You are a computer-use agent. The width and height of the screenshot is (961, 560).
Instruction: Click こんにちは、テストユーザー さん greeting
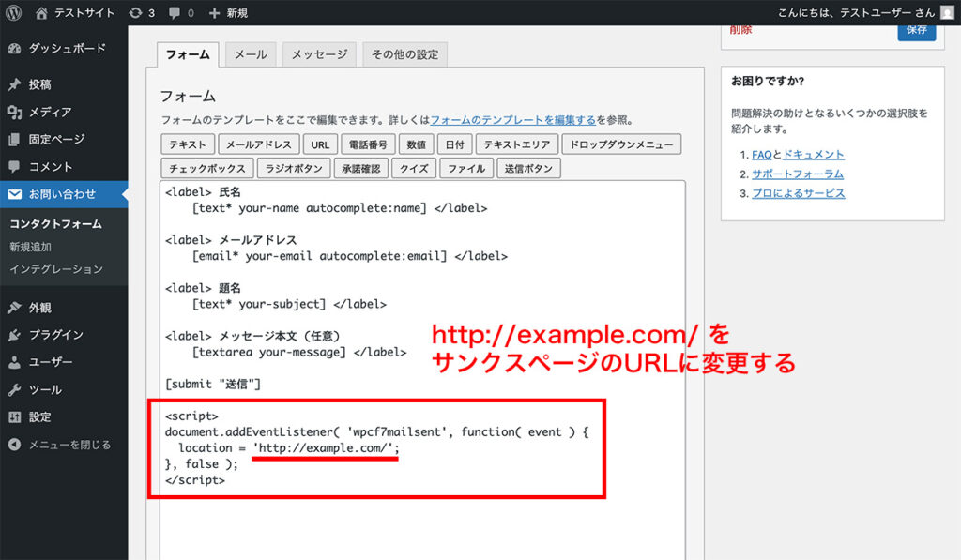856,13
